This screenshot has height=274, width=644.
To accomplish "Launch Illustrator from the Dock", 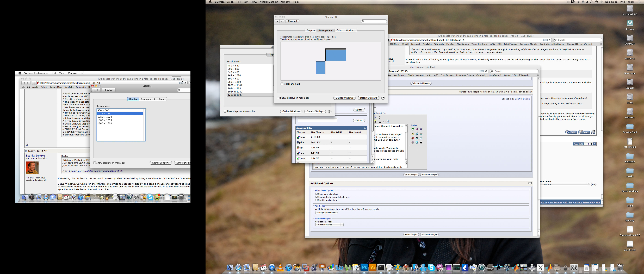I will (x=373, y=267).
